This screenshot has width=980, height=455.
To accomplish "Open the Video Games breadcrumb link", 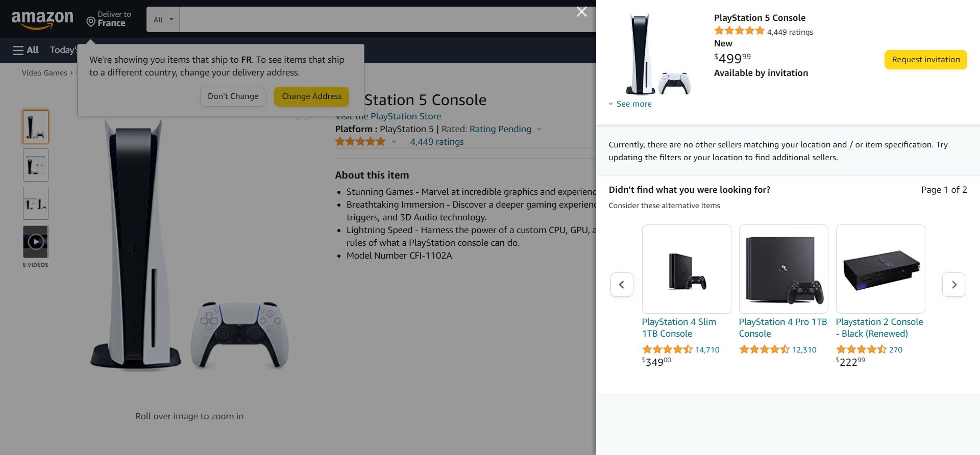I will pyautogui.click(x=44, y=73).
